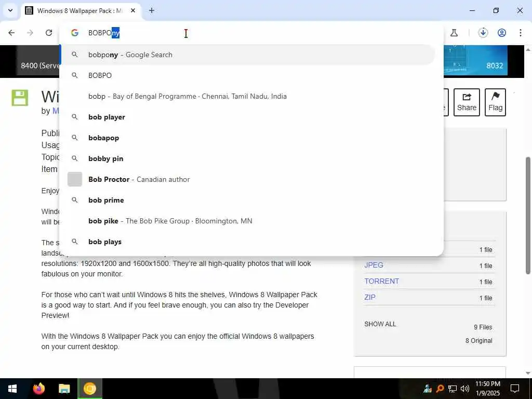Click inside the address bar text field

click(251, 33)
